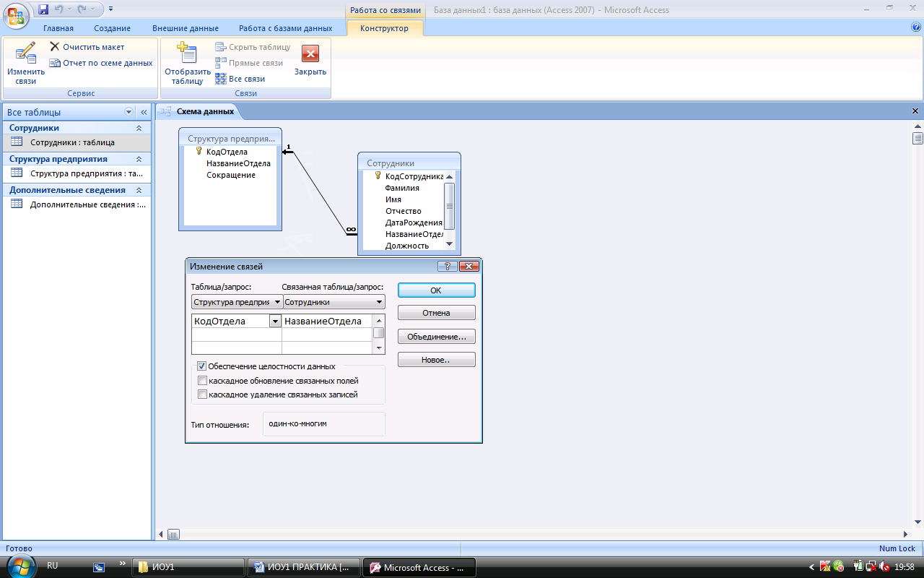This screenshot has width=924, height=578.
Task: Click scroll up arrow in Сотрудники box
Action: [x=449, y=176]
